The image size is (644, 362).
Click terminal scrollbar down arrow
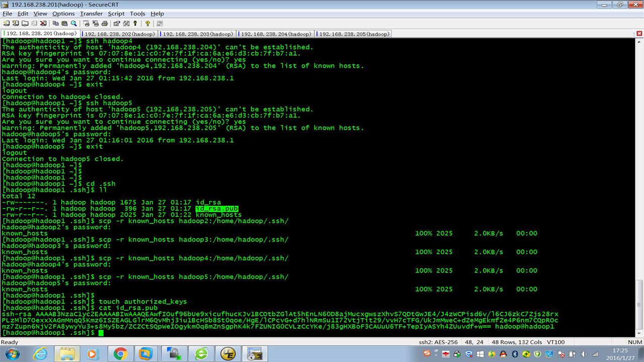tap(639, 332)
